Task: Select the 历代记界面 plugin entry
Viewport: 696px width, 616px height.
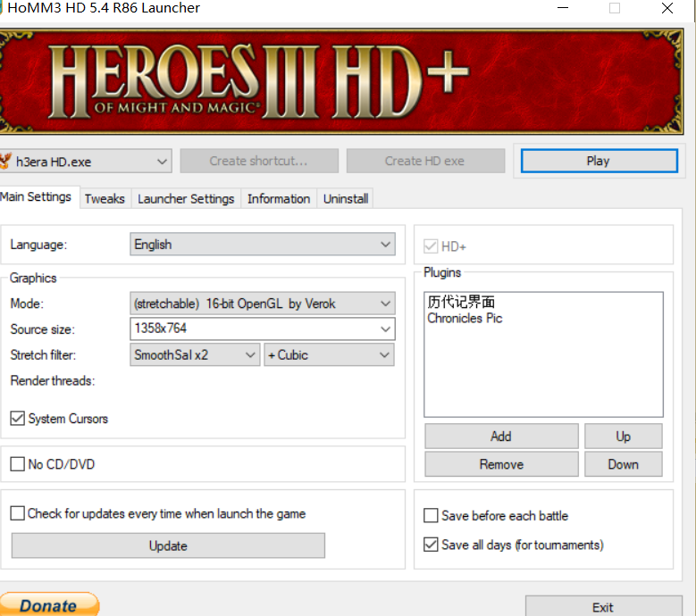Action: (461, 302)
